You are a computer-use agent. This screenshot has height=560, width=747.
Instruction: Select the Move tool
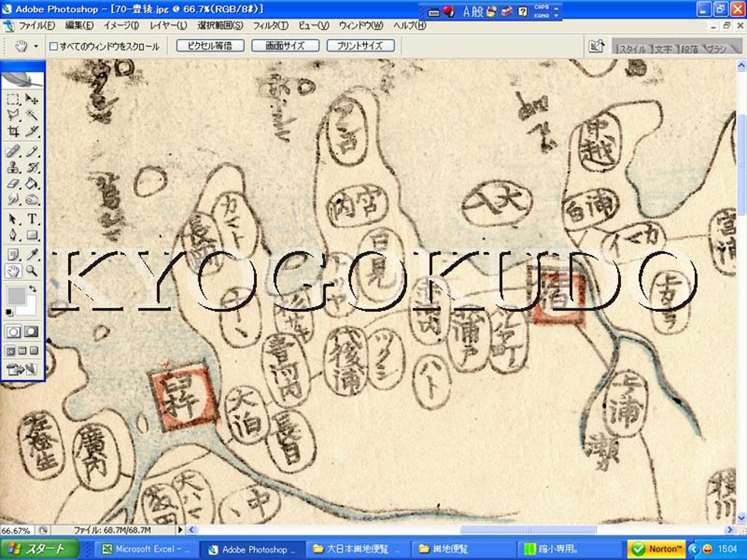click(31, 99)
